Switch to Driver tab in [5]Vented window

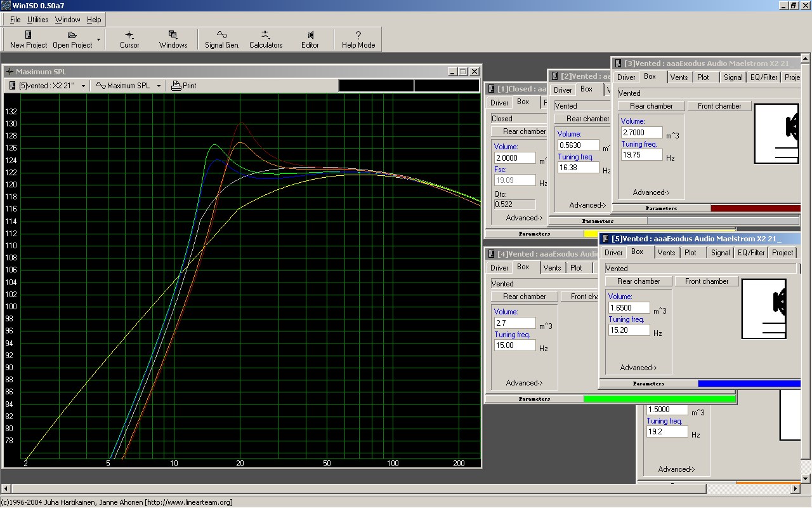613,253
